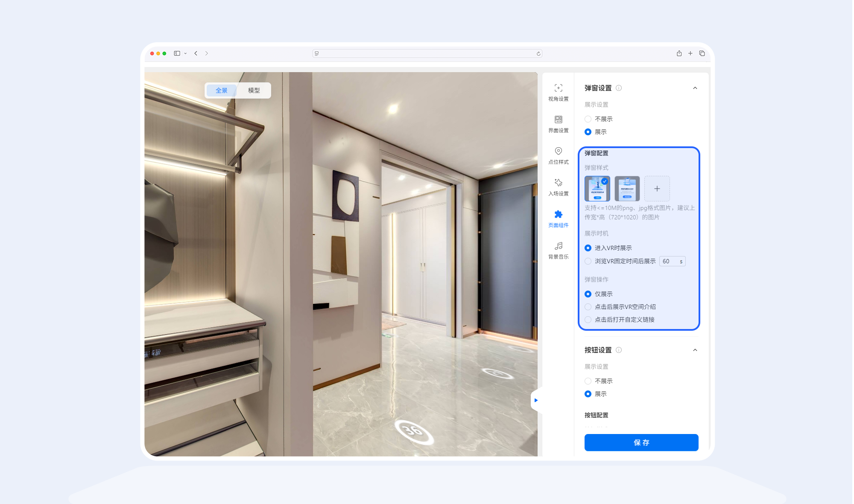Click the info icon next to 弹窗设置
The height and width of the screenshot is (504, 854).
(619, 88)
